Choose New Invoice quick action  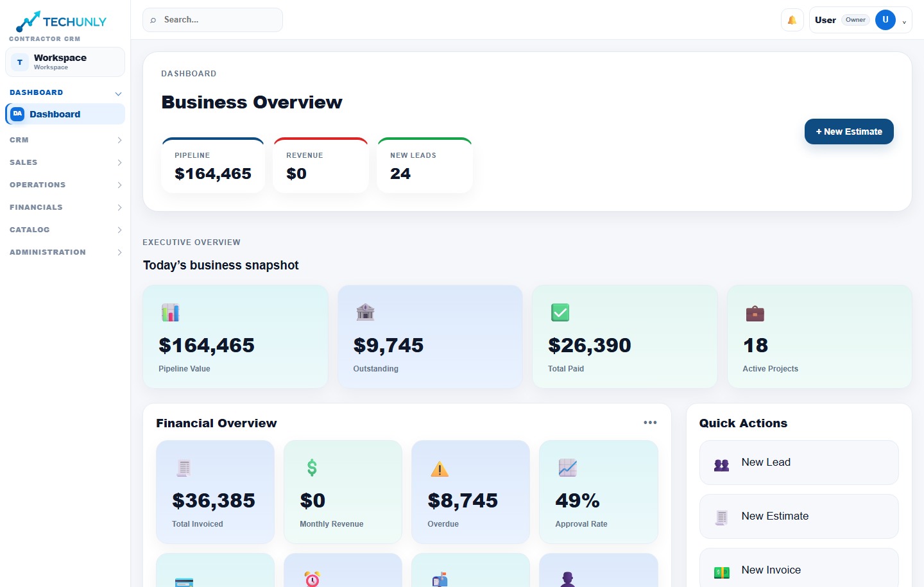pyautogui.click(x=799, y=568)
